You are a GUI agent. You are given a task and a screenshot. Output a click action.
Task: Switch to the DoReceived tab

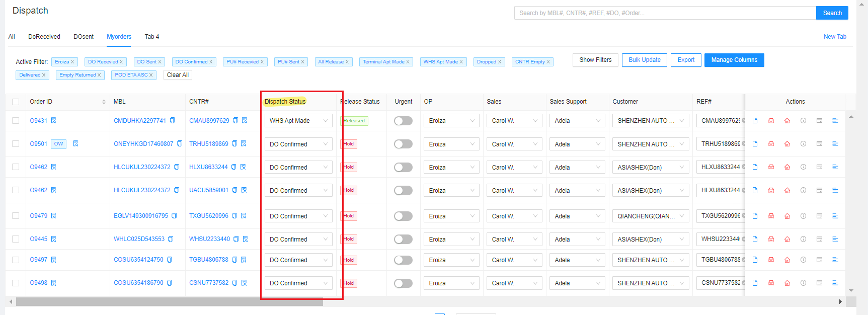pyautogui.click(x=44, y=37)
